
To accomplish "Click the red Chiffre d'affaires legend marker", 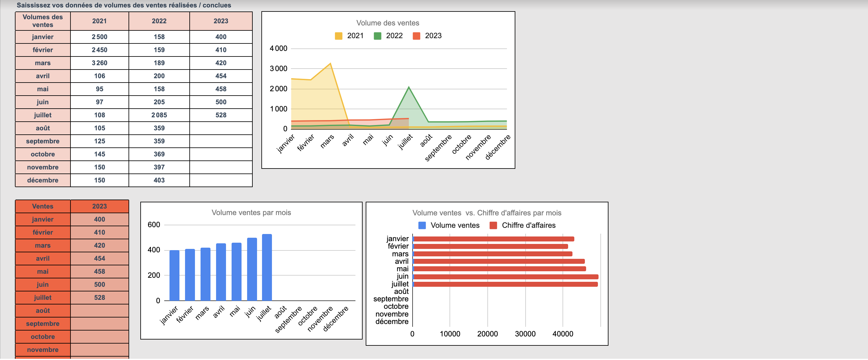I will [494, 225].
